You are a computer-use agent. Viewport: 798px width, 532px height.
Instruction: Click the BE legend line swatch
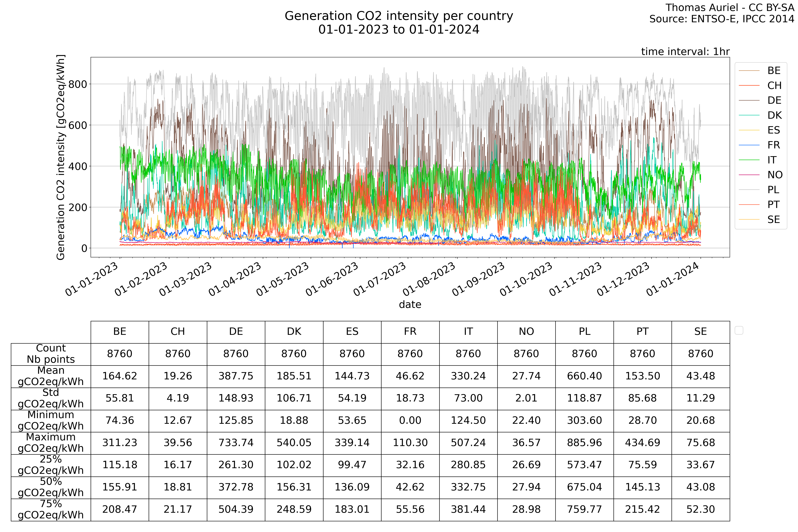pyautogui.click(x=749, y=70)
